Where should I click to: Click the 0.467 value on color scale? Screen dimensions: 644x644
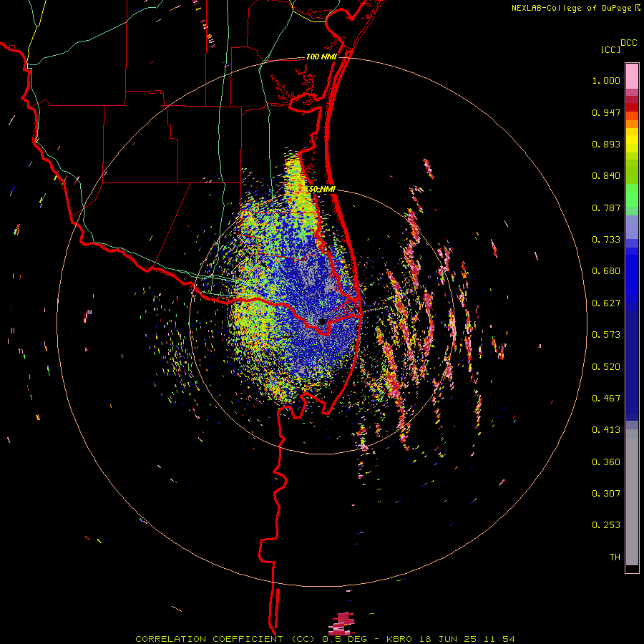(x=606, y=399)
